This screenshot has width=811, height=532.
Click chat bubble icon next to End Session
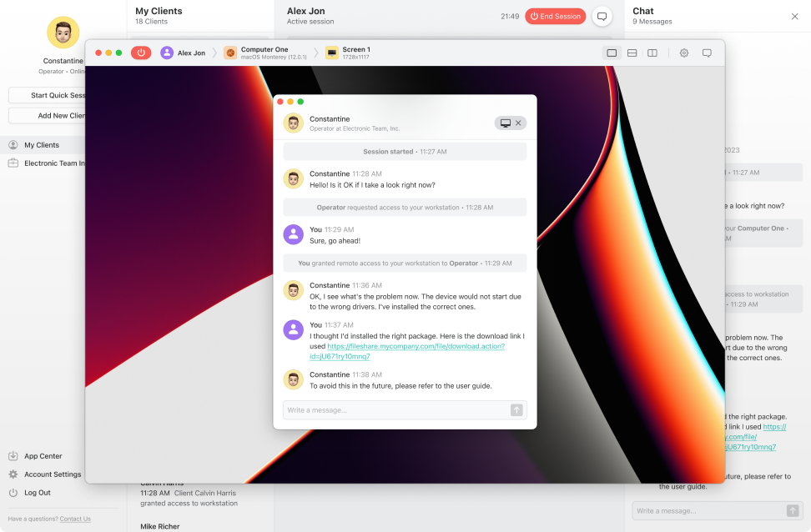click(601, 16)
